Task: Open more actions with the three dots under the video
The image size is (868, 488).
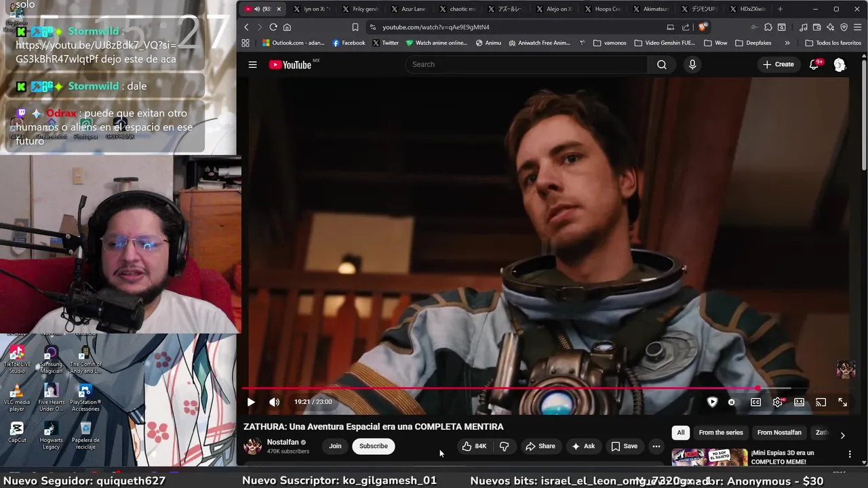Action: [x=656, y=446]
